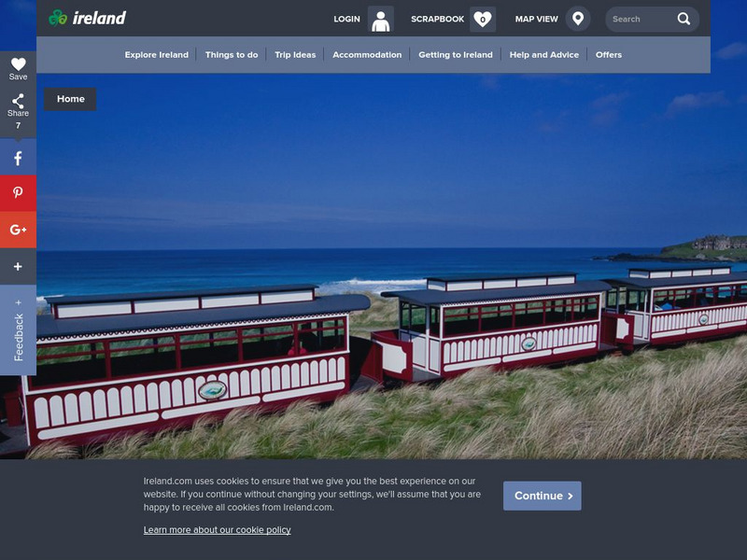Save this page with the heart icon

17,63
